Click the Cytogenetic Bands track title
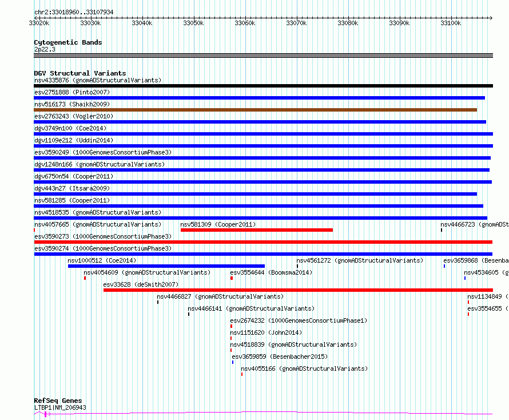 pyautogui.click(x=68, y=42)
